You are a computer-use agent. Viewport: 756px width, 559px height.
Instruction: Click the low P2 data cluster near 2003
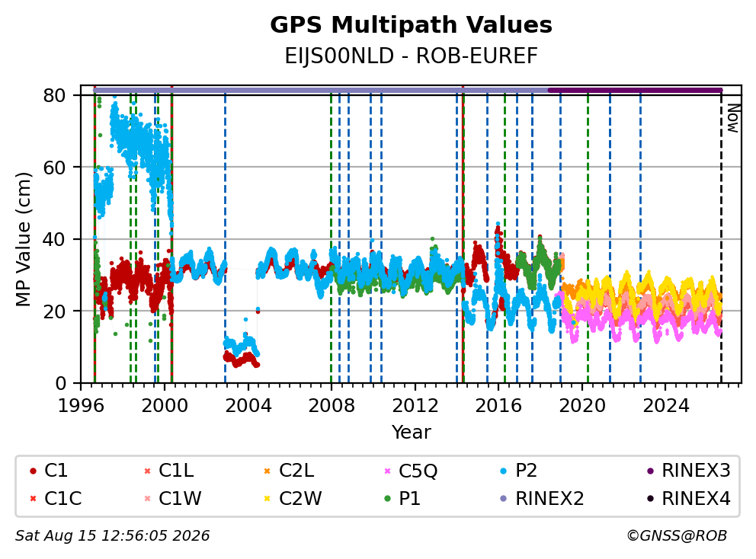(x=241, y=344)
